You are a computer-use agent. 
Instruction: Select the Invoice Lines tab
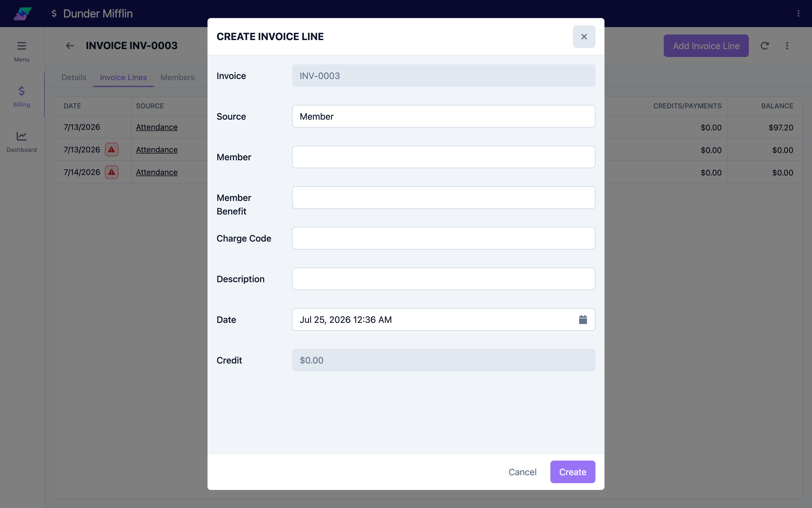[123, 77]
